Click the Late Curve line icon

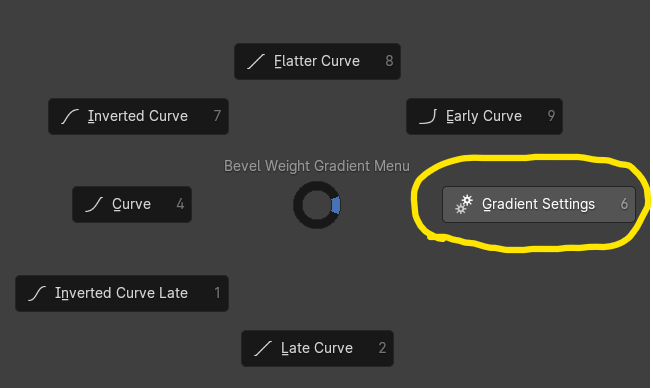click(263, 348)
